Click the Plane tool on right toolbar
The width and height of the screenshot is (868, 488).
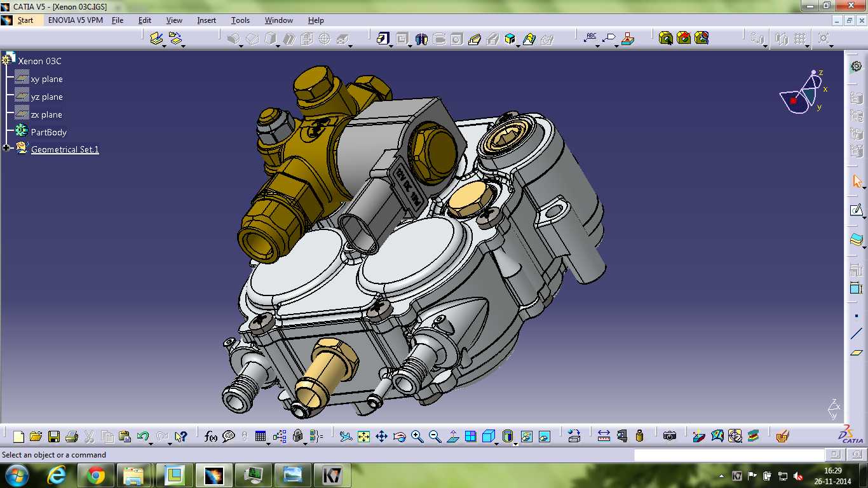coord(857,353)
